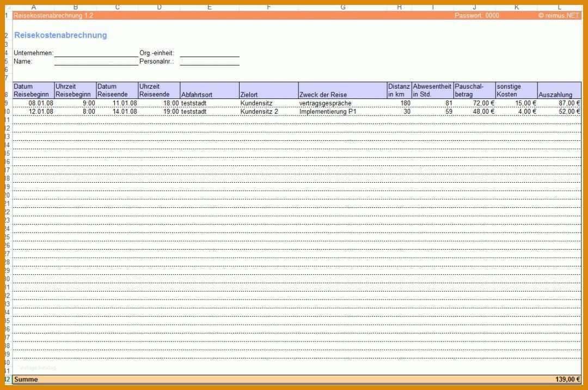Image resolution: width=588 pixels, height=390 pixels.
Task: Click the Name input line
Action: (96, 61)
